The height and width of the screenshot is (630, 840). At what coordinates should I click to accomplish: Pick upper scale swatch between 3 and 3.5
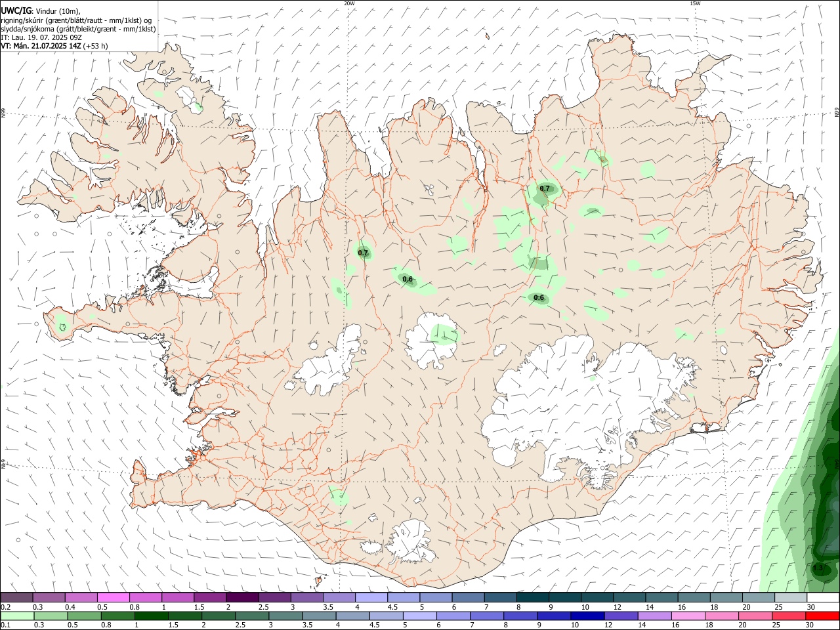tap(307, 598)
